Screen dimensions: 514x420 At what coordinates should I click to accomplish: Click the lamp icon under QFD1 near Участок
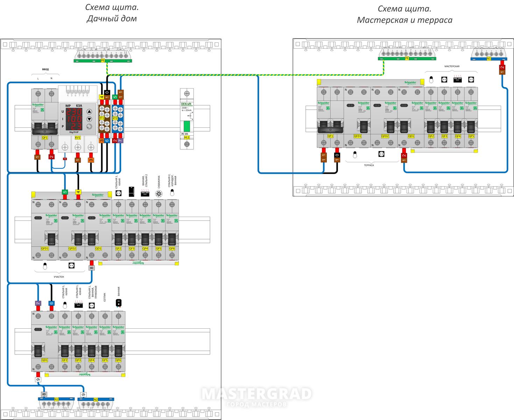pyautogui.click(x=45, y=266)
